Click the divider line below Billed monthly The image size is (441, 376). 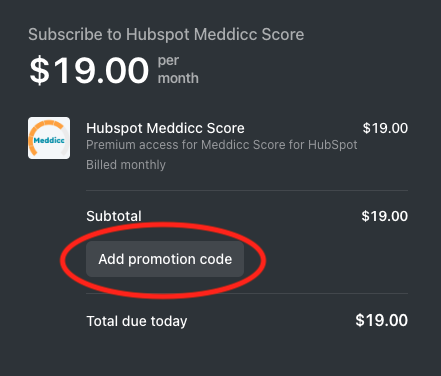[x=247, y=190]
